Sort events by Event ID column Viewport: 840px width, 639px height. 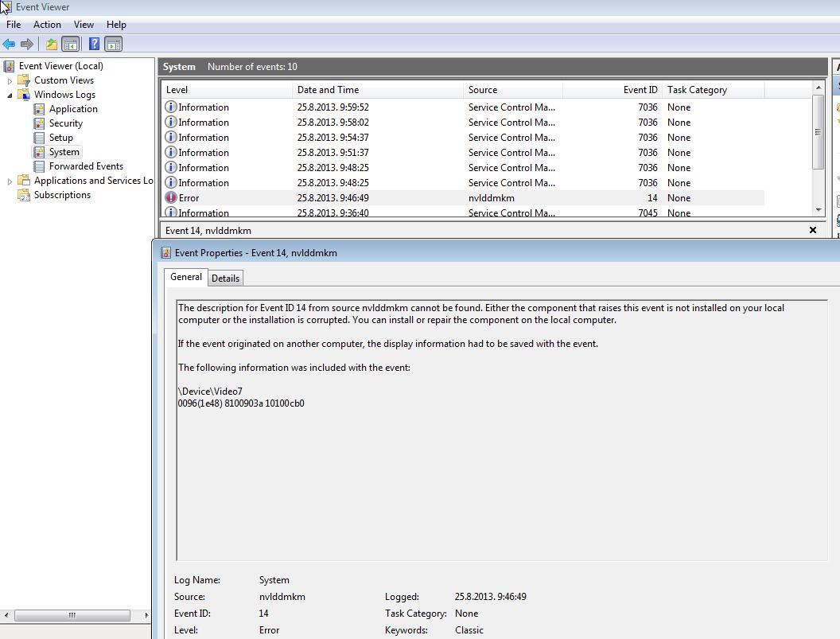point(612,90)
